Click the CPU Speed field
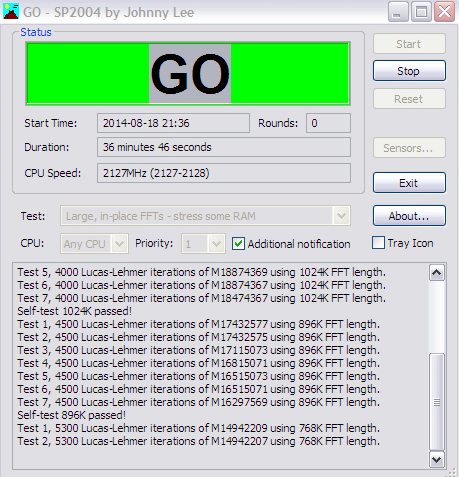Image resolution: width=459 pixels, height=477 pixels. click(224, 173)
